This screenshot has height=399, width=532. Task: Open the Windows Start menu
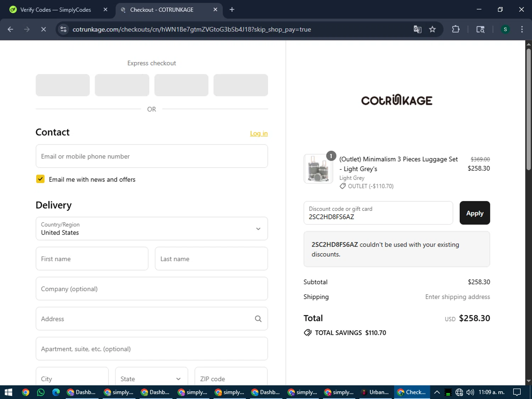tap(8, 392)
